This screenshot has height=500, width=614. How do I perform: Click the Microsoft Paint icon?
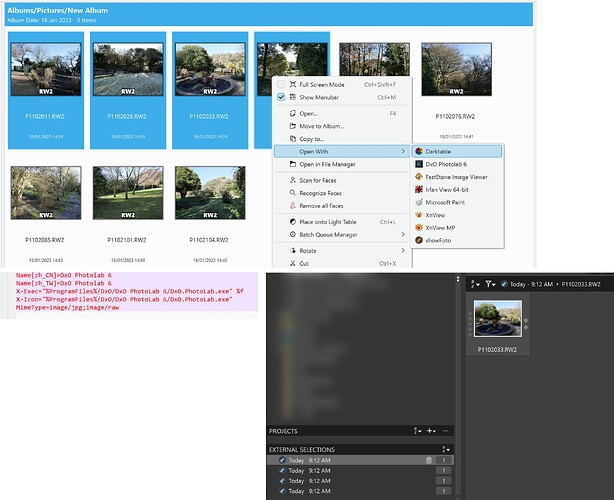419,202
